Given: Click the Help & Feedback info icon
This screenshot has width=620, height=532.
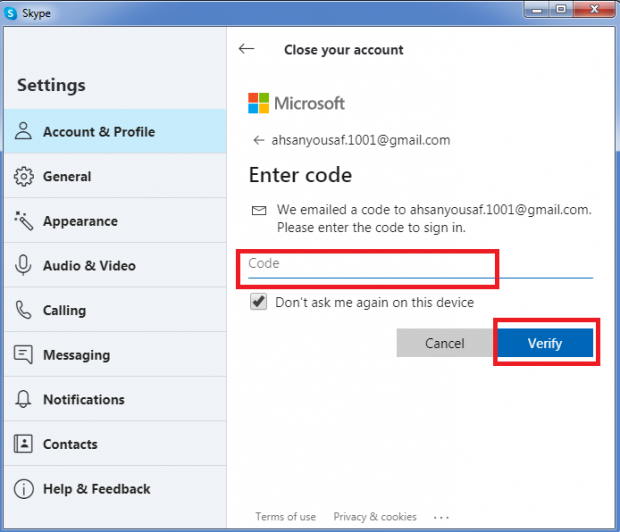Looking at the screenshot, I should click(24, 488).
